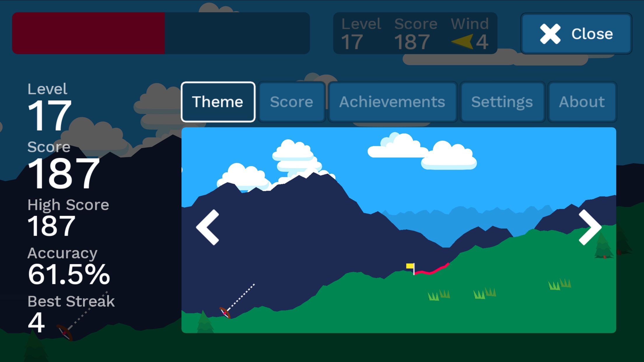Image resolution: width=644 pixels, height=362 pixels.
Task: Toggle accuracy stat visibility
Action: point(71,265)
